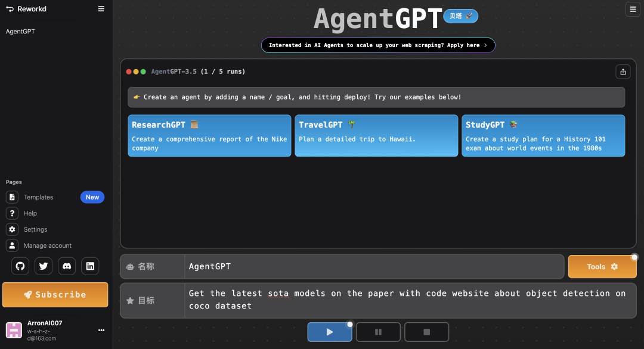Click the Manage account person icon
The width and height of the screenshot is (644, 349).
[x=12, y=245]
